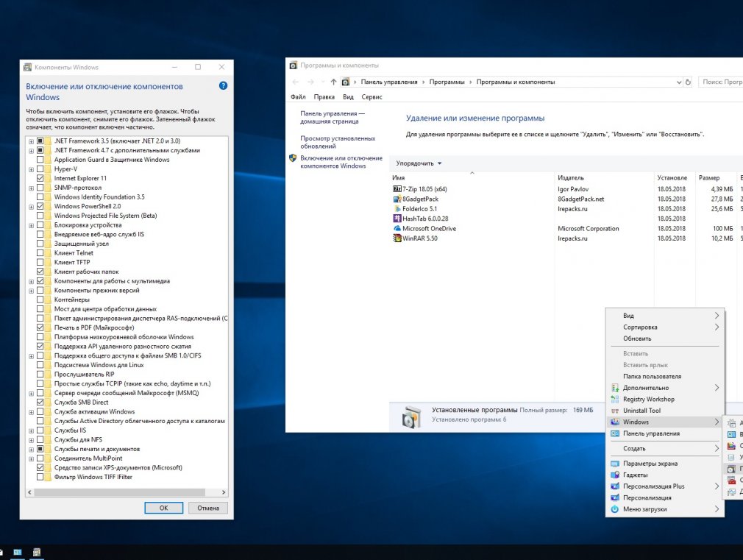Open the Правка menu
The width and height of the screenshot is (743, 560).
[324, 96]
